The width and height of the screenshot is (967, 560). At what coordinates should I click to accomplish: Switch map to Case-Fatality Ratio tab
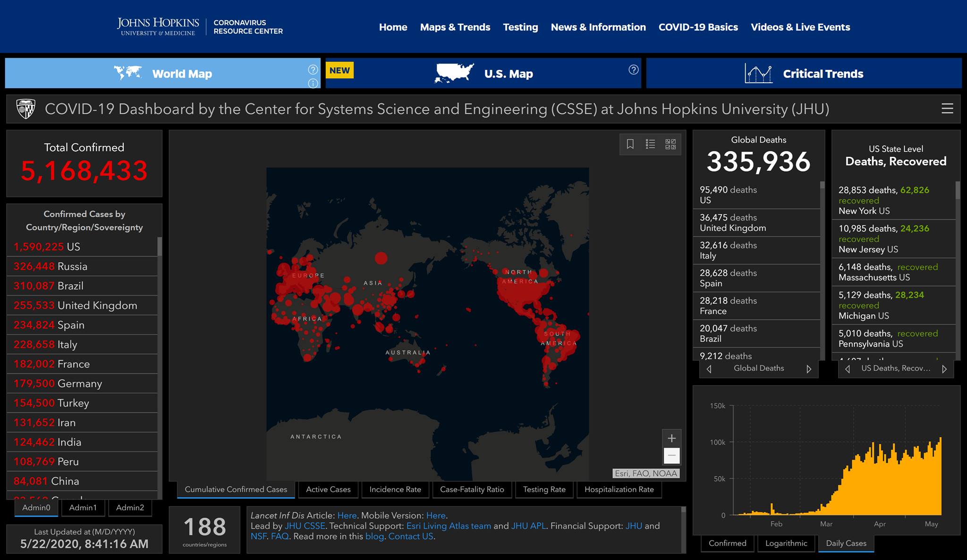[x=472, y=490]
